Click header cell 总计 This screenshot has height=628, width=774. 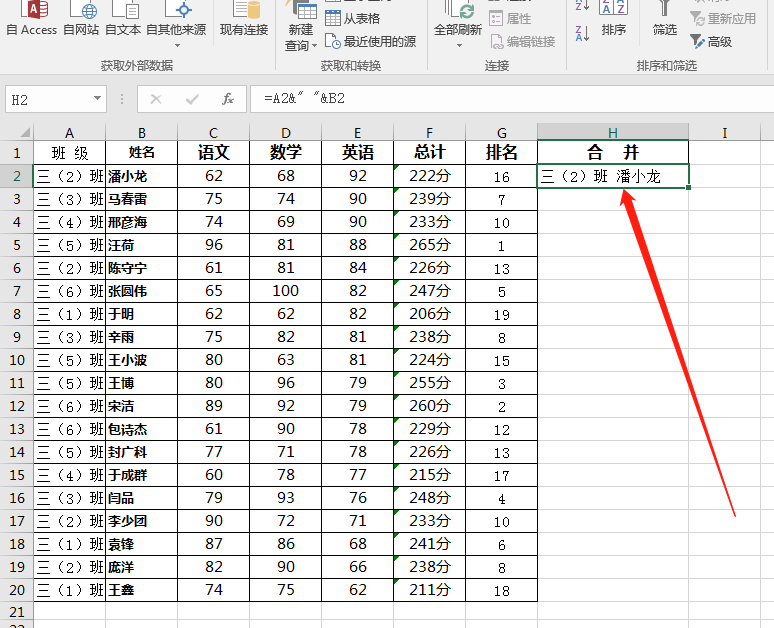coord(429,153)
